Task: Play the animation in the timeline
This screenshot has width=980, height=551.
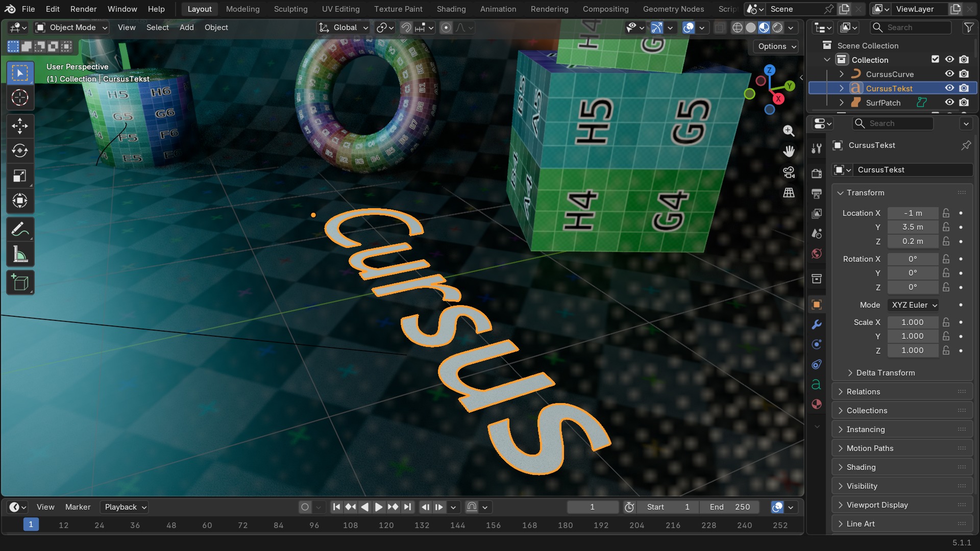Action: pos(379,507)
